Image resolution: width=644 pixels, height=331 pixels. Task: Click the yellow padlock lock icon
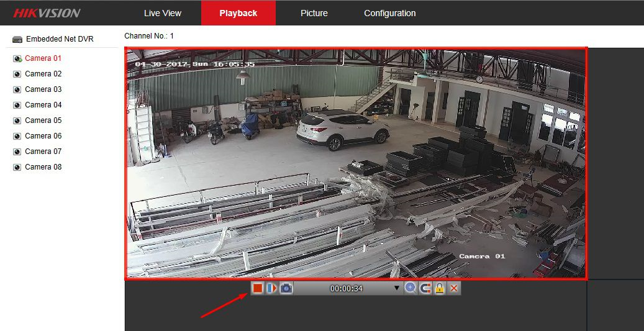(440, 288)
